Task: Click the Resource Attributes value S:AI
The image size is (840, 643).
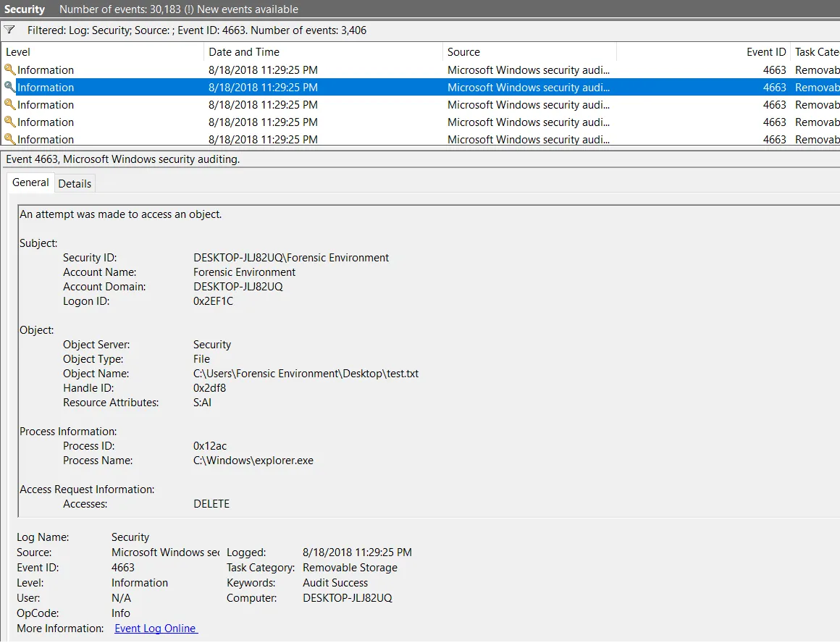Action: [x=202, y=403]
